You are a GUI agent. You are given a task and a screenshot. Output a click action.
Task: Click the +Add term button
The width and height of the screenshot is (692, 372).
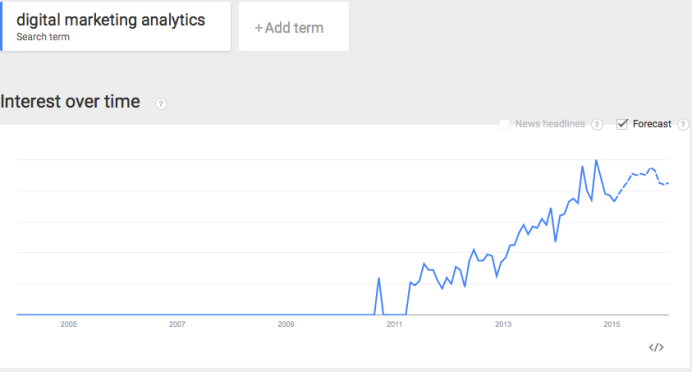(x=294, y=26)
